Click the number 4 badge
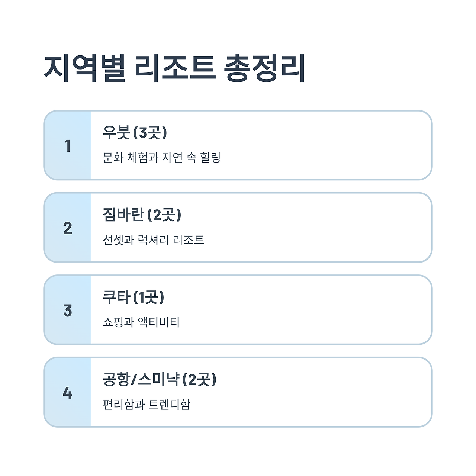This screenshot has width=476, height=476. click(68, 393)
